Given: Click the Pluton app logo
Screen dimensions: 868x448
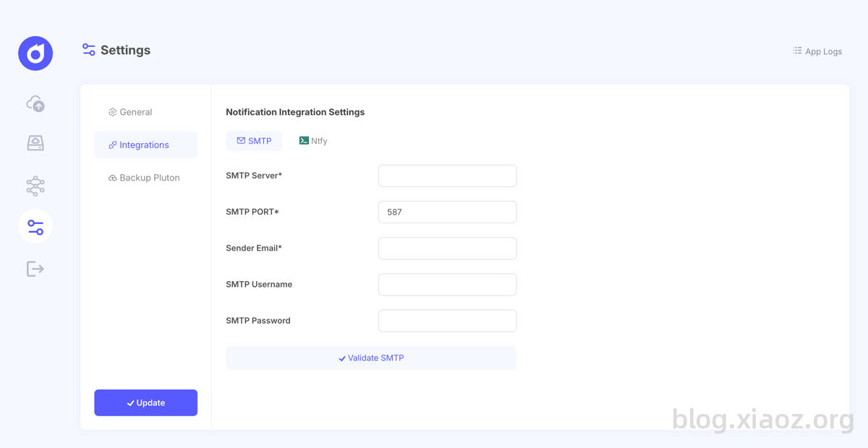Looking at the screenshot, I should [x=35, y=53].
